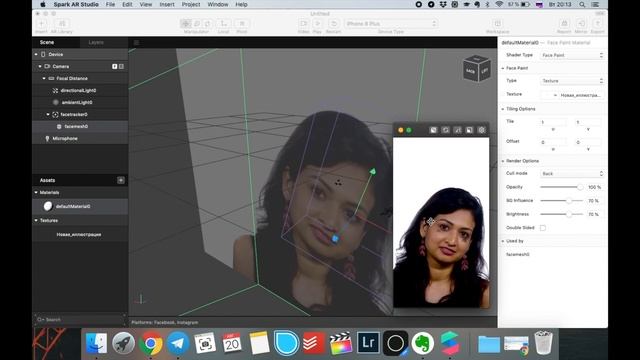Collapse the Device tree node
Screen dimensions: 640x360
coord(36,54)
